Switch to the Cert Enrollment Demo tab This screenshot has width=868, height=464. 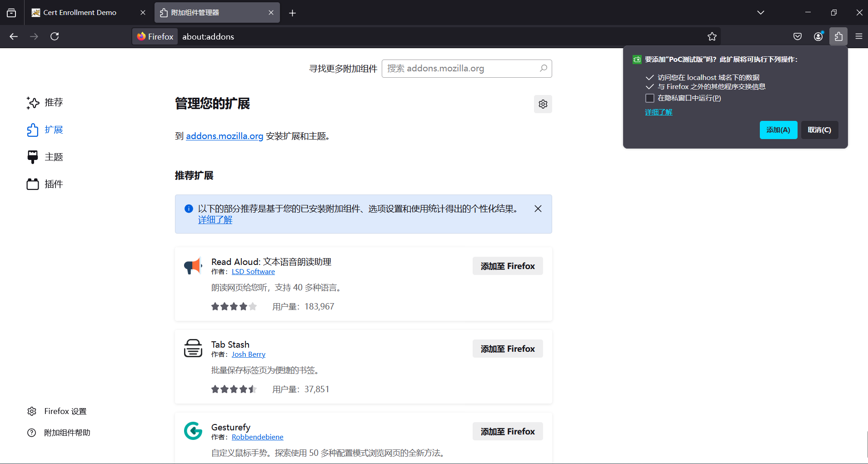point(80,13)
